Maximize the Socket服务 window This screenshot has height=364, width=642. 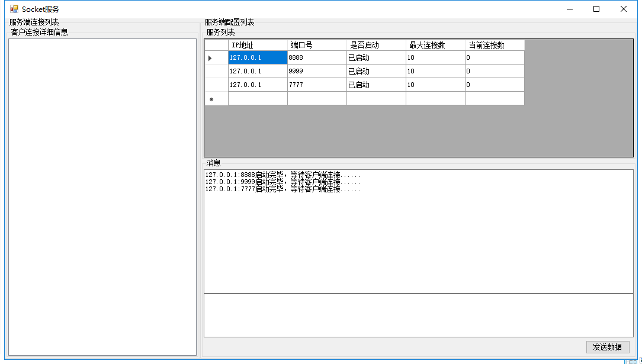point(596,9)
